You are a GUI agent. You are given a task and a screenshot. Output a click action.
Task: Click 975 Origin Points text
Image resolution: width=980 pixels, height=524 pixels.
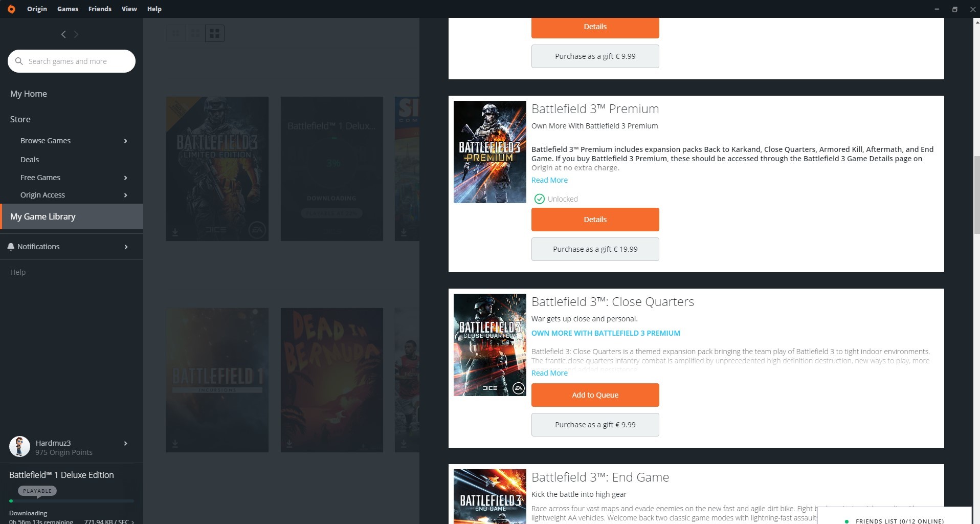coord(64,452)
